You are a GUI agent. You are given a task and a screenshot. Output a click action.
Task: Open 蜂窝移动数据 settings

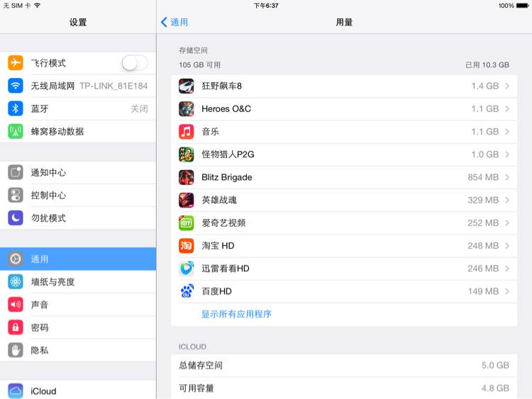78,131
